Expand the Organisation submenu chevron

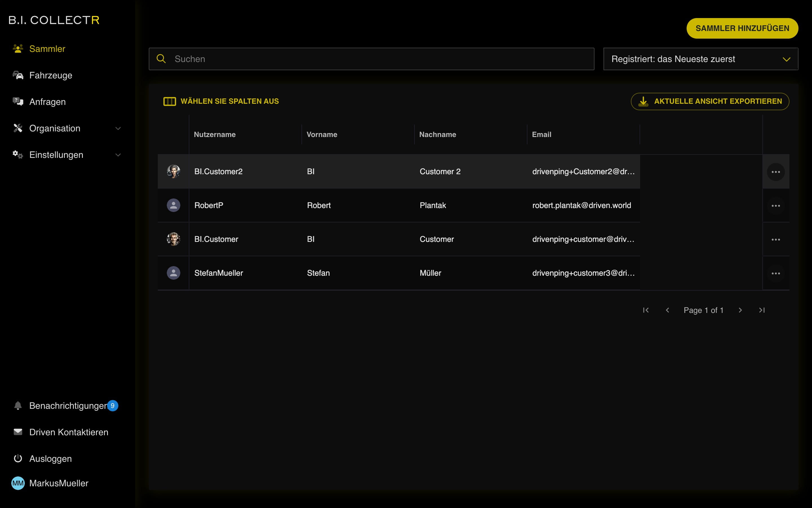click(x=118, y=128)
